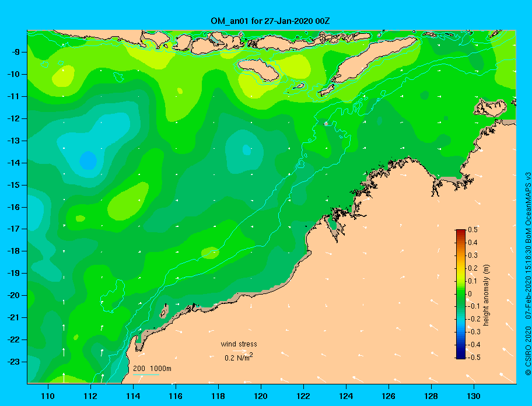
Task: Click longitude label 128
Action: (x=431, y=396)
